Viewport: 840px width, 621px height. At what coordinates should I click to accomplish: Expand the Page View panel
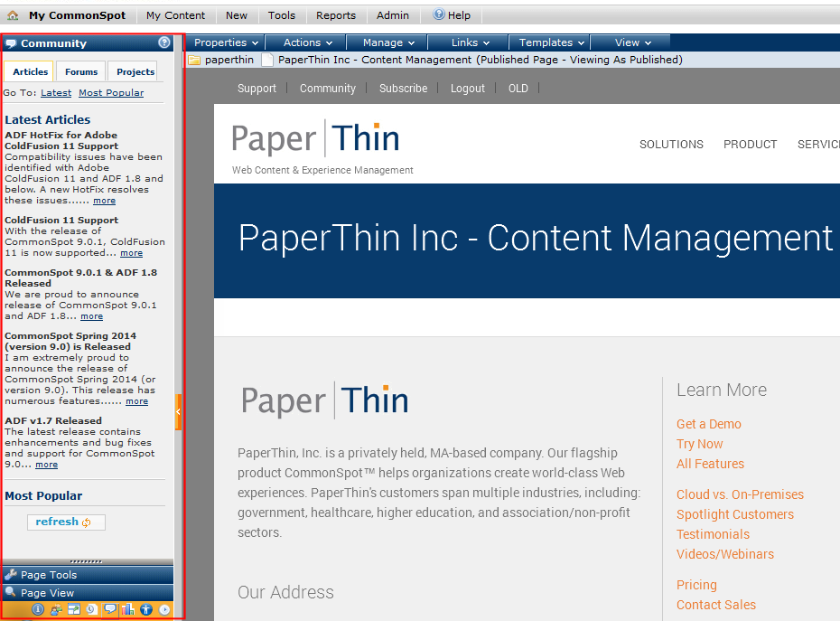pos(88,593)
